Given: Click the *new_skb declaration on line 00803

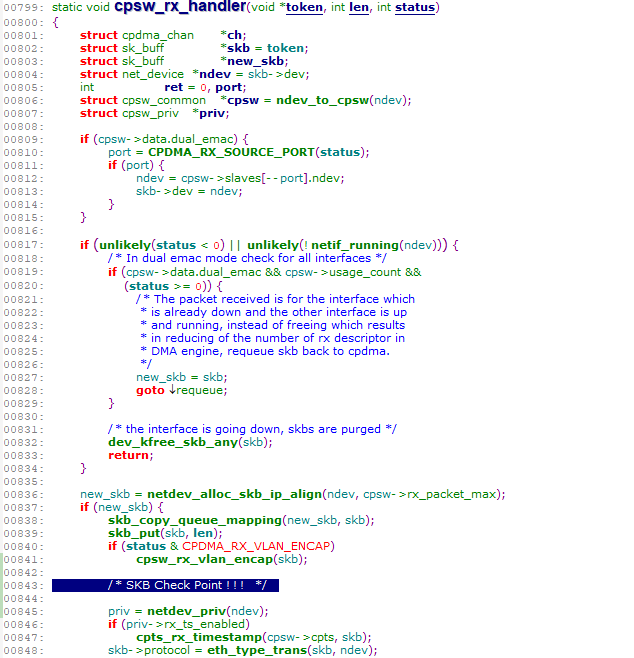Looking at the screenshot, I should point(255,61).
